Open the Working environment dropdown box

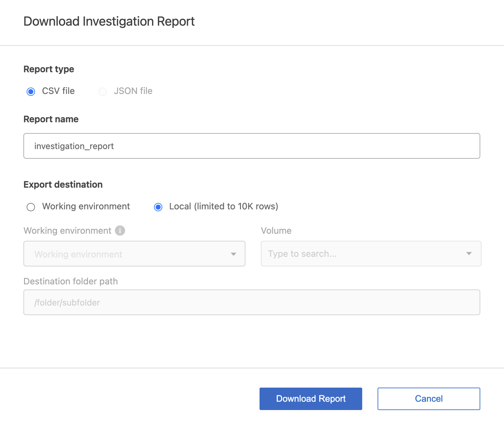point(128,254)
